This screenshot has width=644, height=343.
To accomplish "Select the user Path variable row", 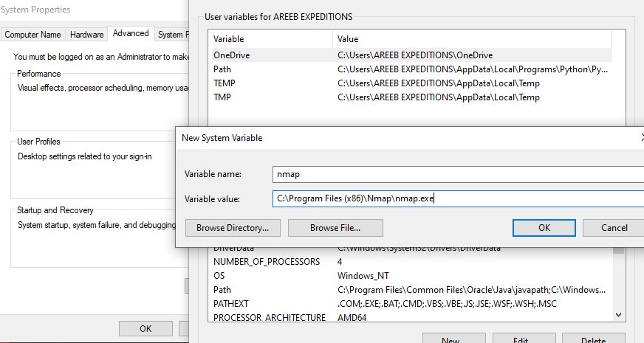I will [x=411, y=69].
